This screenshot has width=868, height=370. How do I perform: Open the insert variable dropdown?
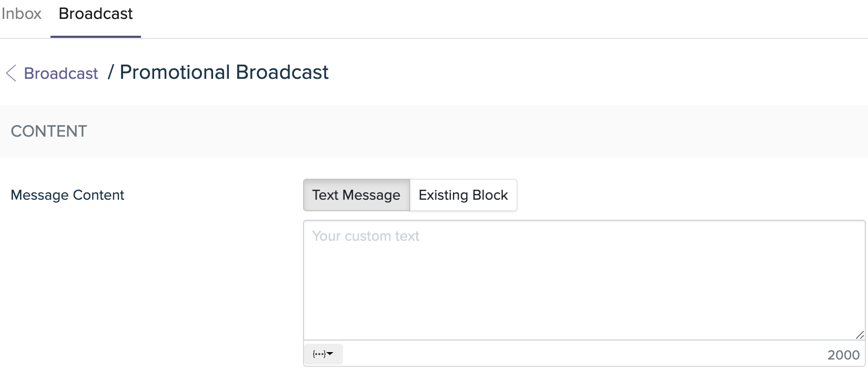point(323,354)
